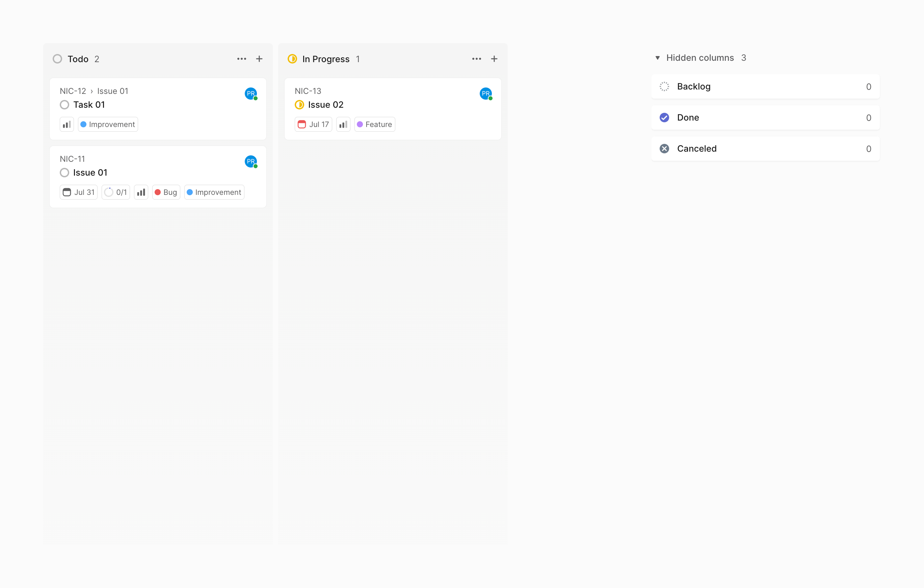924x588 pixels.
Task: Toggle in-progress status icon of Issue 02
Action: point(299,105)
